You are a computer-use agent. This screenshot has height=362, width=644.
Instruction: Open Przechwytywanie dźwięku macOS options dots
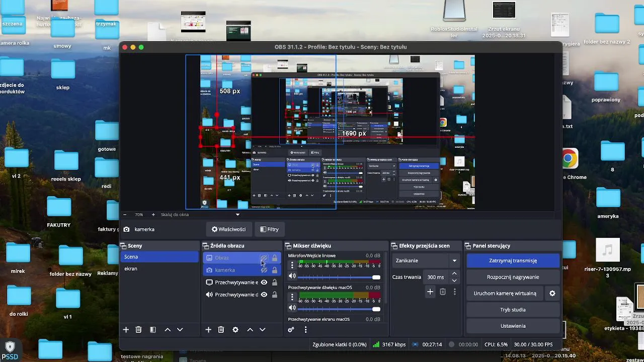tap(292, 297)
